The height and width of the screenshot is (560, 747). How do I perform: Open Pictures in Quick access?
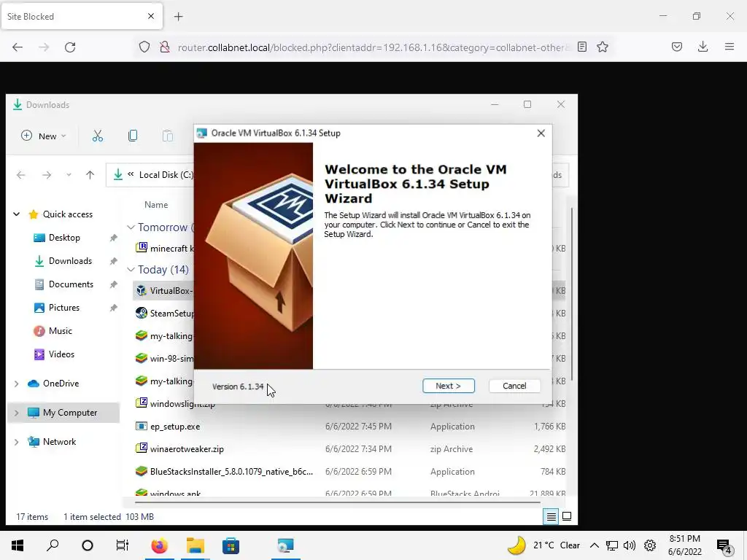[x=64, y=308]
